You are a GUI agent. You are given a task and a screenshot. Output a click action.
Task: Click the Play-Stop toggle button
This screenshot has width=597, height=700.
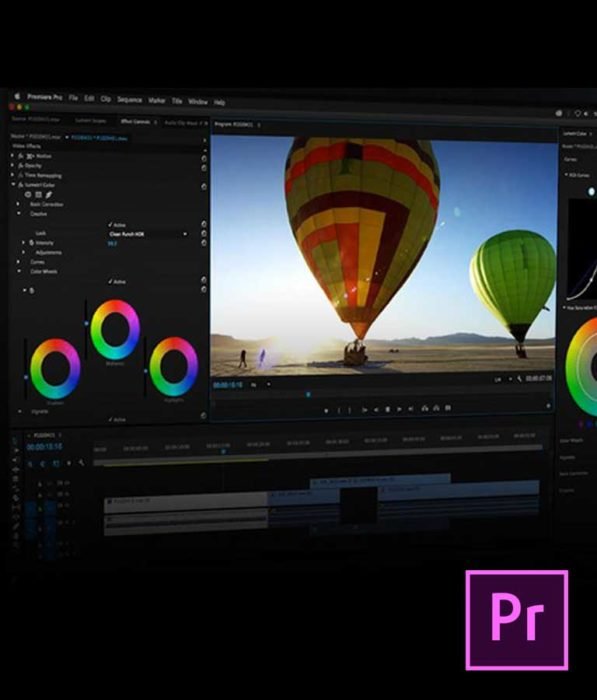[x=388, y=409]
